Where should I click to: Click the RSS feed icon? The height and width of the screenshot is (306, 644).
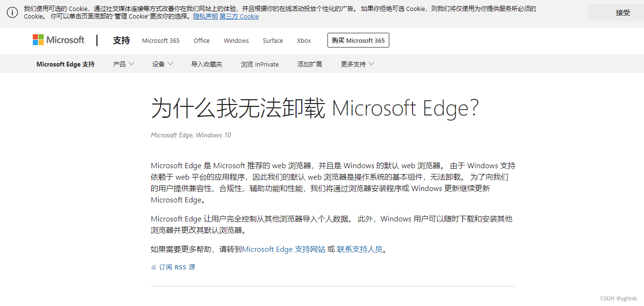(x=154, y=268)
